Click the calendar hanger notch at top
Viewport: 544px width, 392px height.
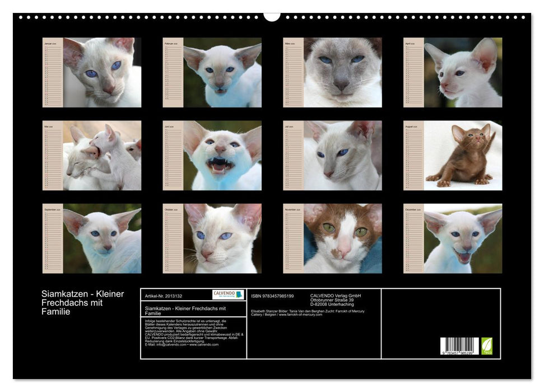tap(272, 16)
